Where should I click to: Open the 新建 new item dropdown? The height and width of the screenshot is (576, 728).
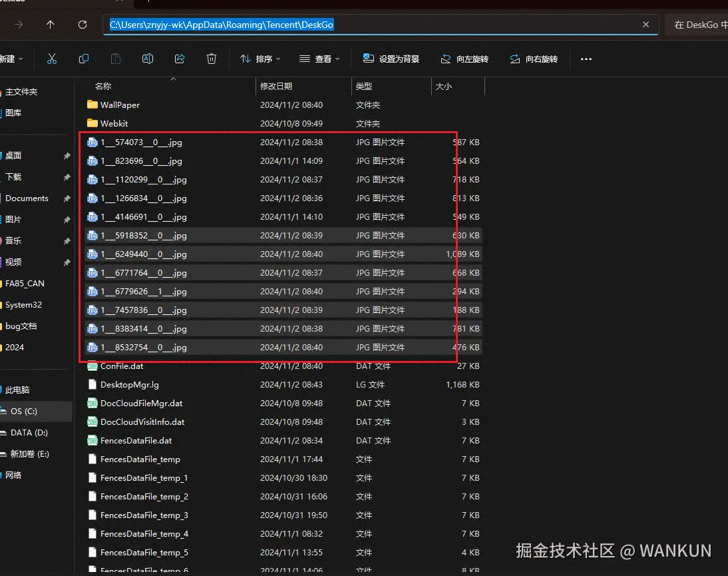point(11,59)
